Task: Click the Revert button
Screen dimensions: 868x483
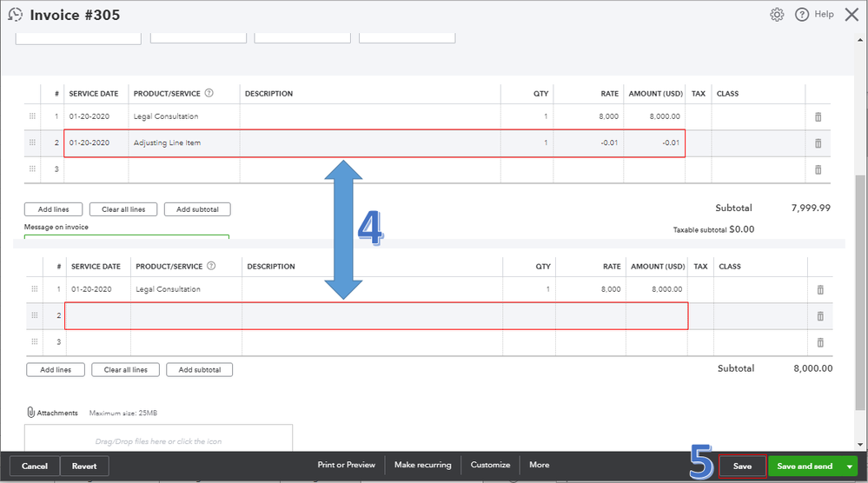Action: tap(84, 466)
